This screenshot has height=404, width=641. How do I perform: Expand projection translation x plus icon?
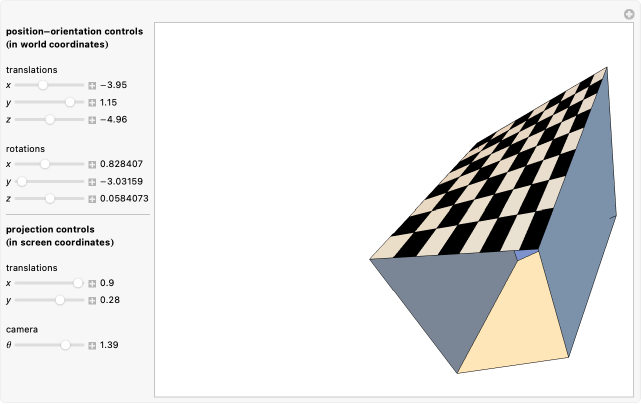[x=92, y=283]
